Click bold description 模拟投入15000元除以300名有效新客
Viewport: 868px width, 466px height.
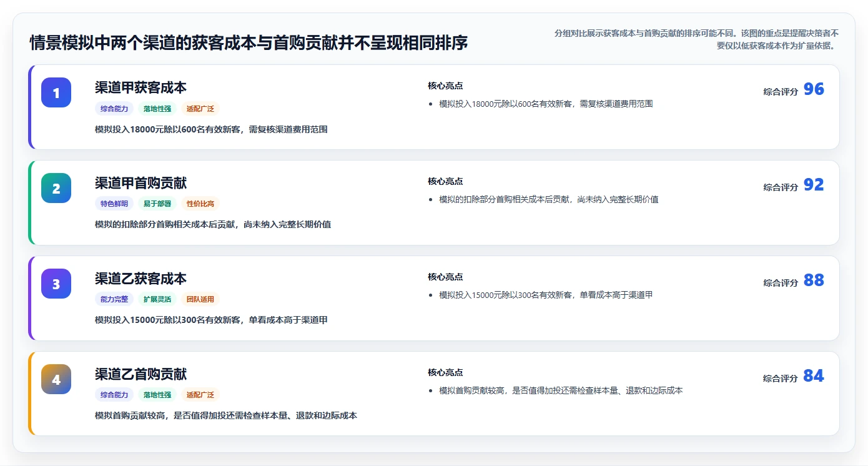(x=211, y=320)
